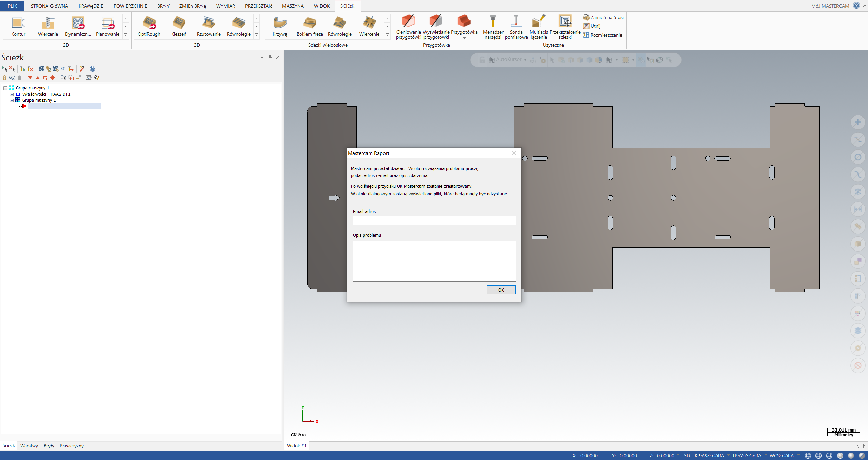The width and height of the screenshot is (868, 460).
Task: Switch to the WIDOK ribbon tab
Action: pos(322,6)
